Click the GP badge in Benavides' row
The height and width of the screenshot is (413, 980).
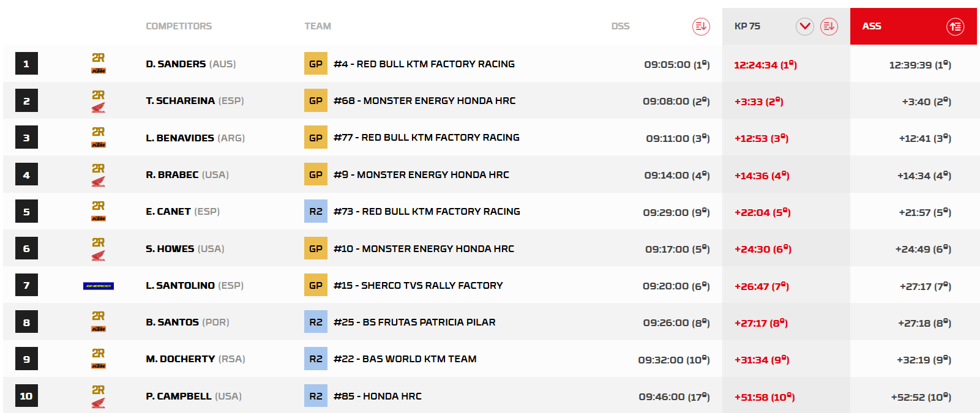316,138
